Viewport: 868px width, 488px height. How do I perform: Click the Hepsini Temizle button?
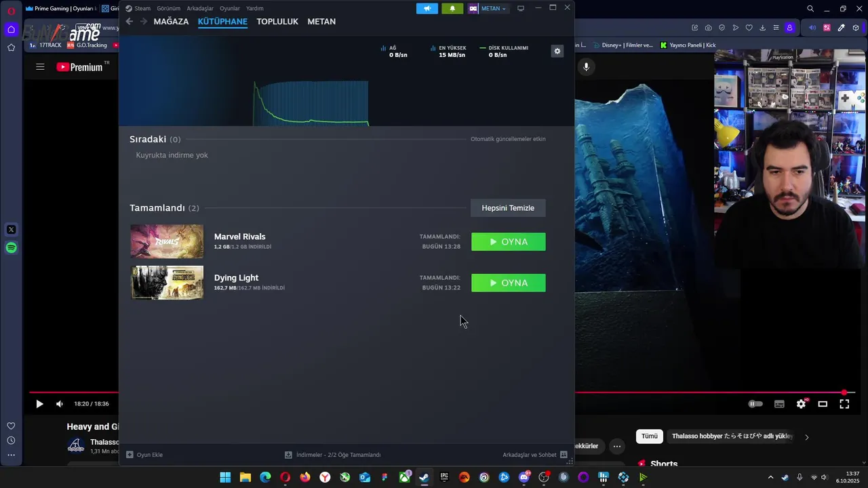(x=508, y=208)
